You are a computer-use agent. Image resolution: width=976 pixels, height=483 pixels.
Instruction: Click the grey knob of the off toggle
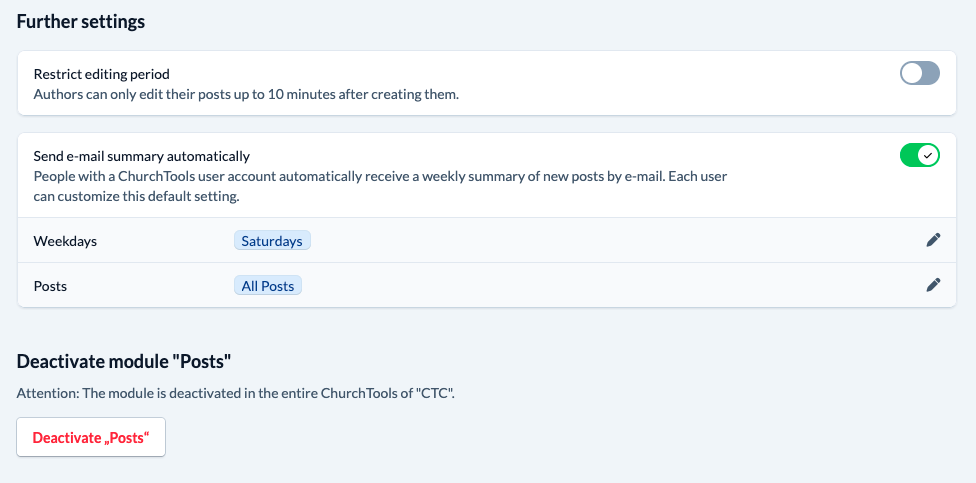913,73
